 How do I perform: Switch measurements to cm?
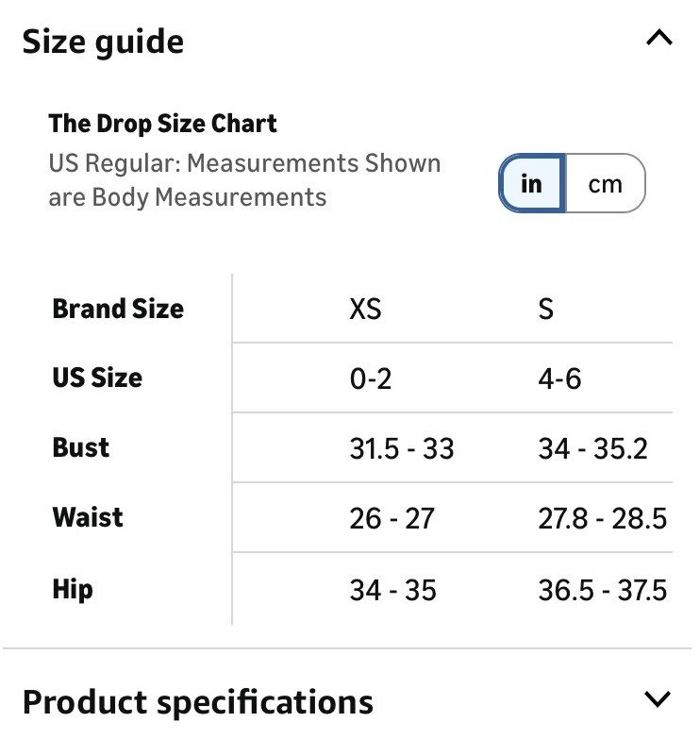click(605, 183)
